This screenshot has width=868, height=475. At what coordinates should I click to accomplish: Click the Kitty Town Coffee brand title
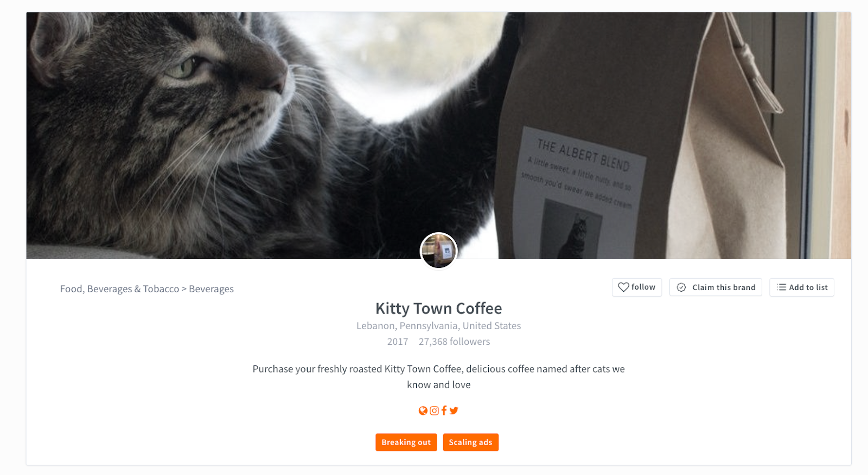438,309
